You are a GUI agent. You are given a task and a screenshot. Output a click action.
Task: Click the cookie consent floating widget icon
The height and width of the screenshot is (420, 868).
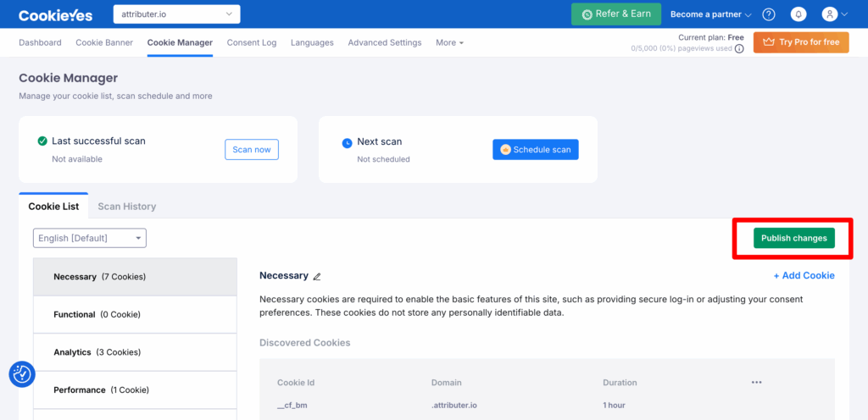(21, 373)
